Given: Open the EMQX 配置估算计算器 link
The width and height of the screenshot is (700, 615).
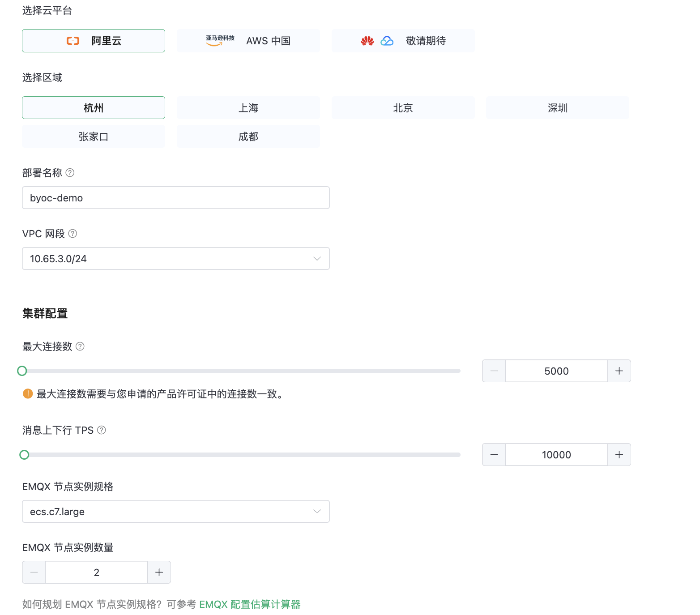Looking at the screenshot, I should 250,604.
